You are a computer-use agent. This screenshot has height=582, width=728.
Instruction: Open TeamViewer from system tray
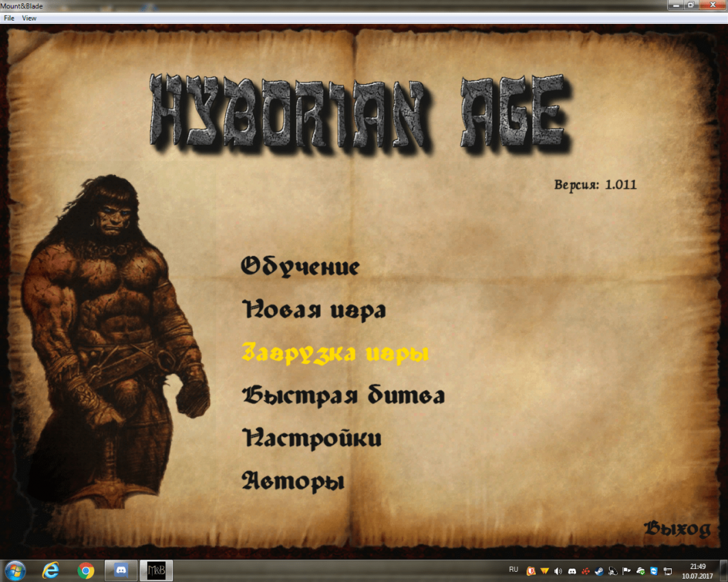(654, 571)
